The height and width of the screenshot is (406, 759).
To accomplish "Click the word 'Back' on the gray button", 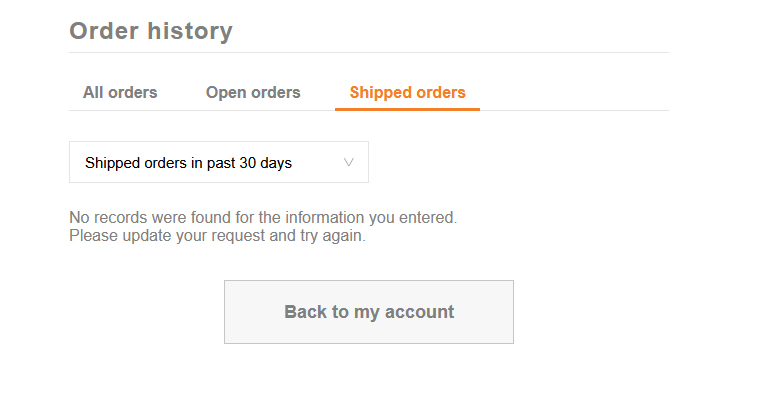I will [304, 312].
